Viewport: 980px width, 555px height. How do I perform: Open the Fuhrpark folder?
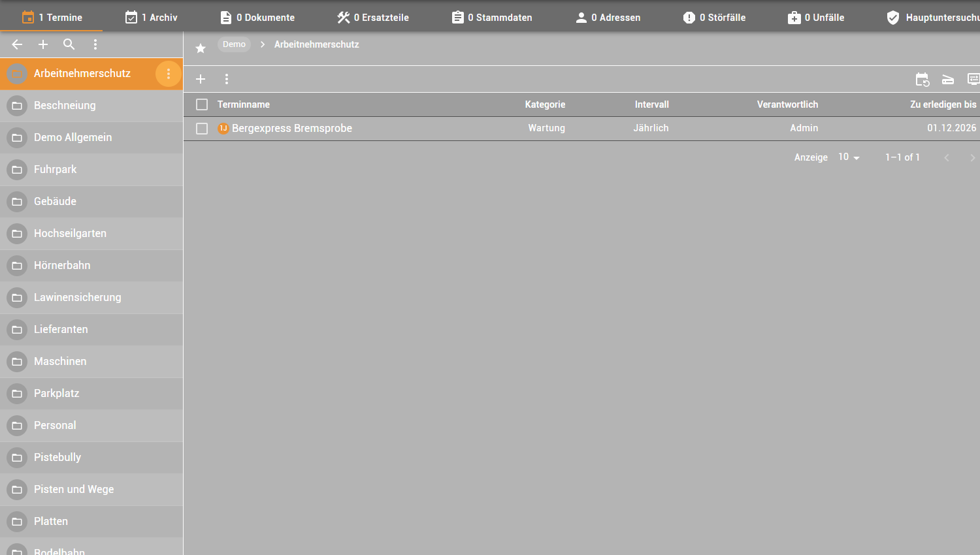[x=91, y=170]
